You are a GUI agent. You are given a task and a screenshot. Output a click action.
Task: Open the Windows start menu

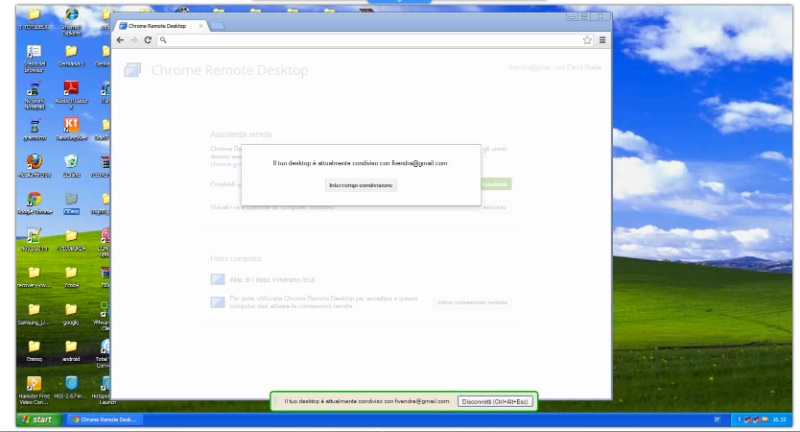[36, 419]
